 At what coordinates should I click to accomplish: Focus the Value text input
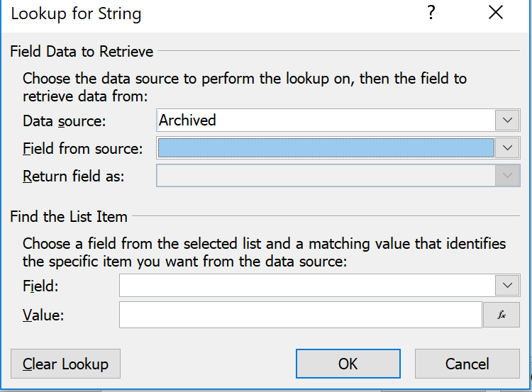(x=301, y=315)
